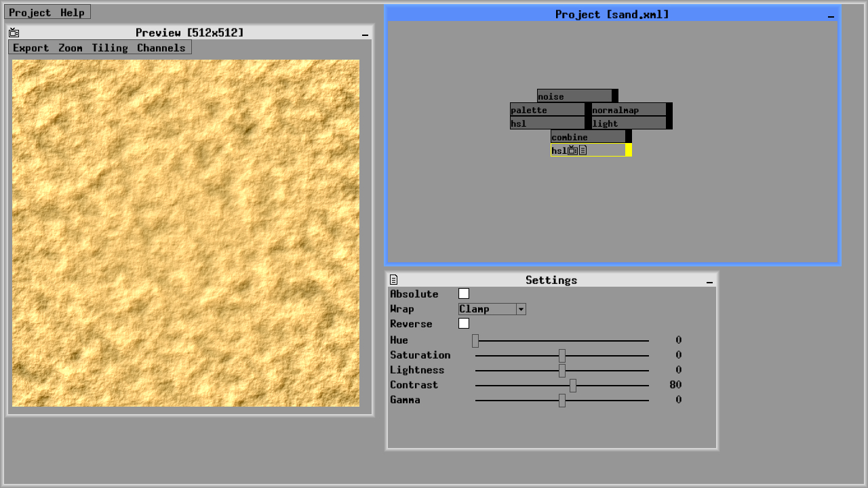
Task: Click the TV preview icon on the hsl node
Action: pyautogui.click(x=572, y=150)
